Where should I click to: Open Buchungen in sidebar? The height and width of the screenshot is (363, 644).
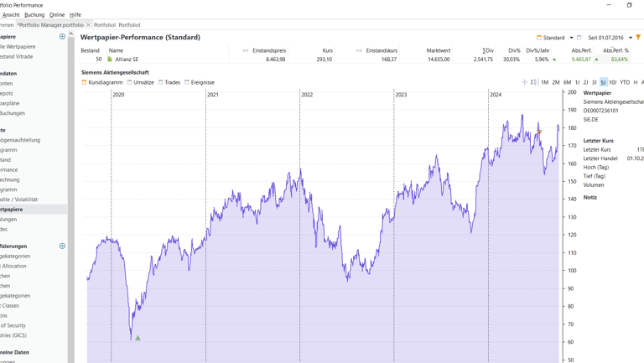(x=13, y=113)
